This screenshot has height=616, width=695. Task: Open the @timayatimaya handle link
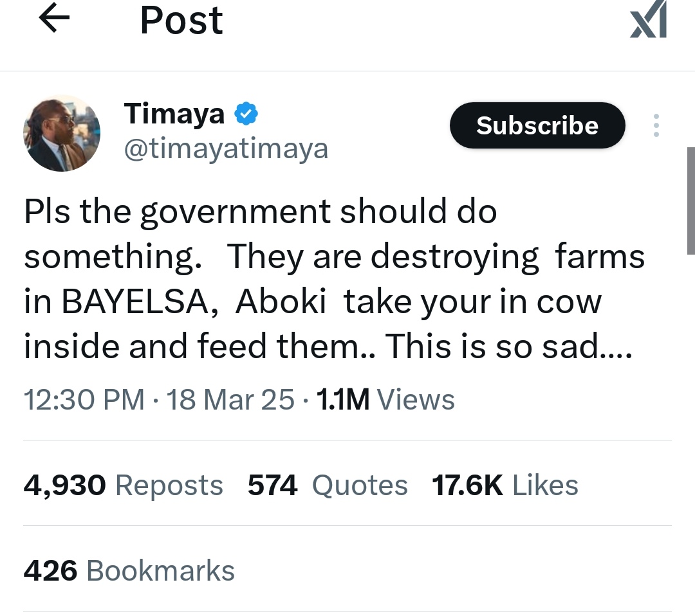coord(225,149)
